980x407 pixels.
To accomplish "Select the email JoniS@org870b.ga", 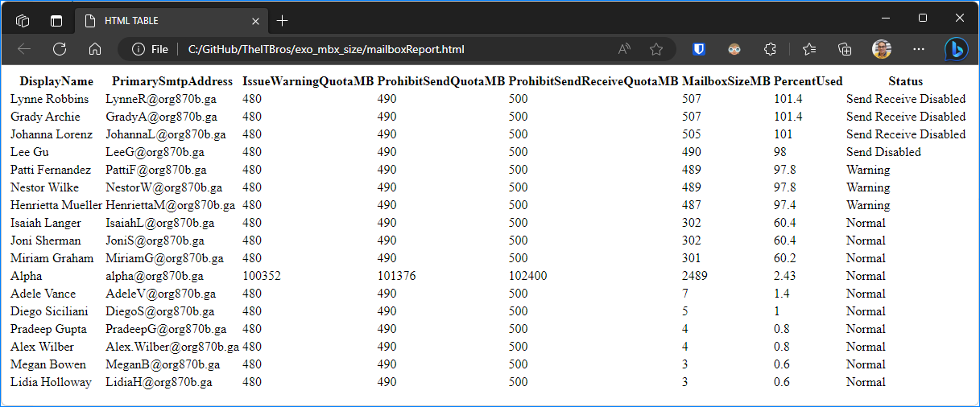I will pos(155,240).
